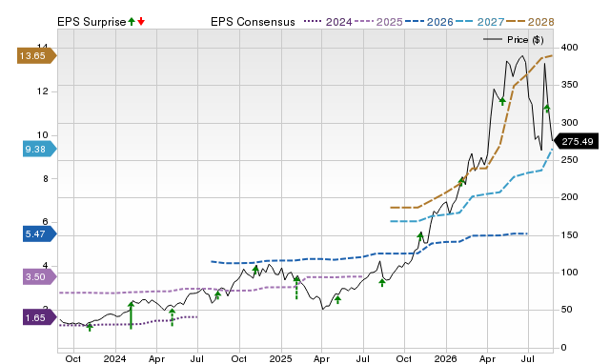Toggle the Price ($) line legend entry

click(x=513, y=40)
